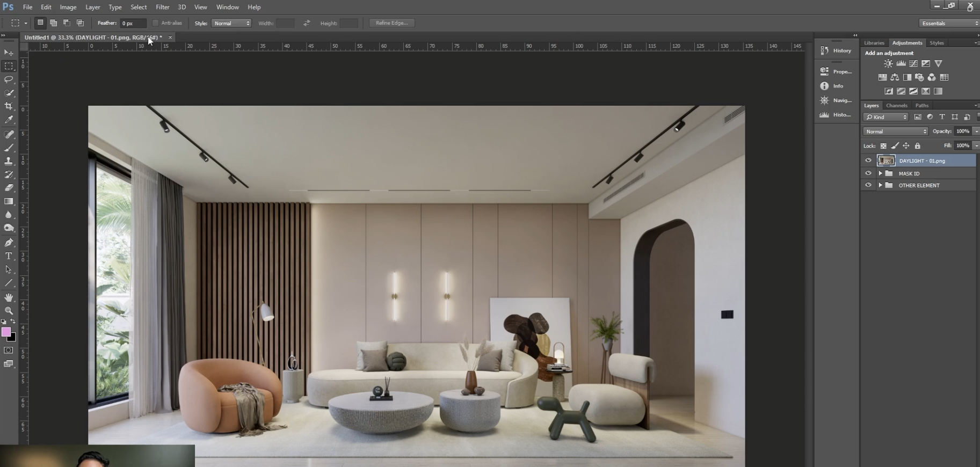Select the Pen tool
The width and height of the screenshot is (980, 467).
coord(9,243)
